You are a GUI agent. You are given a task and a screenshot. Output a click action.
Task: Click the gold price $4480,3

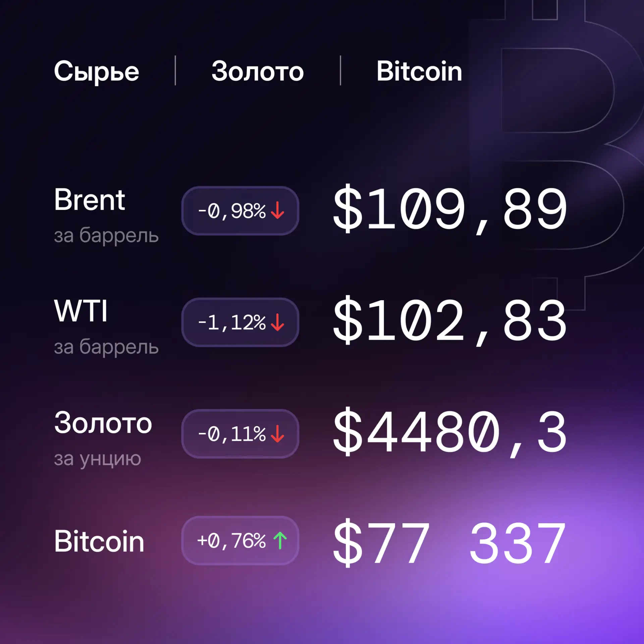(450, 433)
